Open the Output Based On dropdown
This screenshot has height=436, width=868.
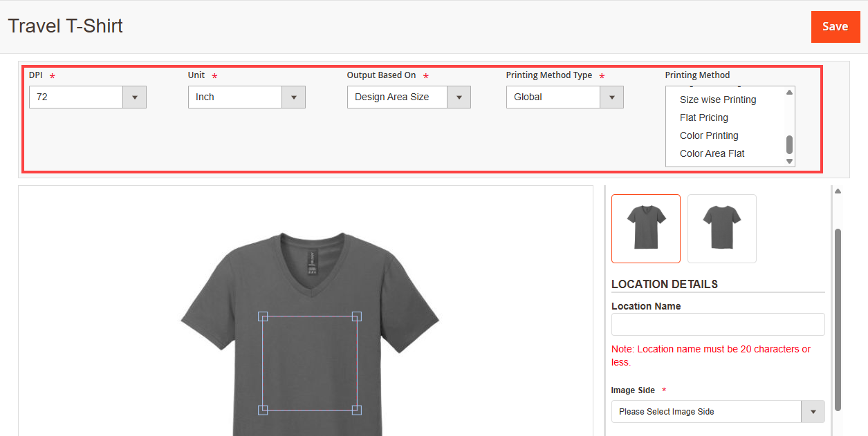point(409,97)
